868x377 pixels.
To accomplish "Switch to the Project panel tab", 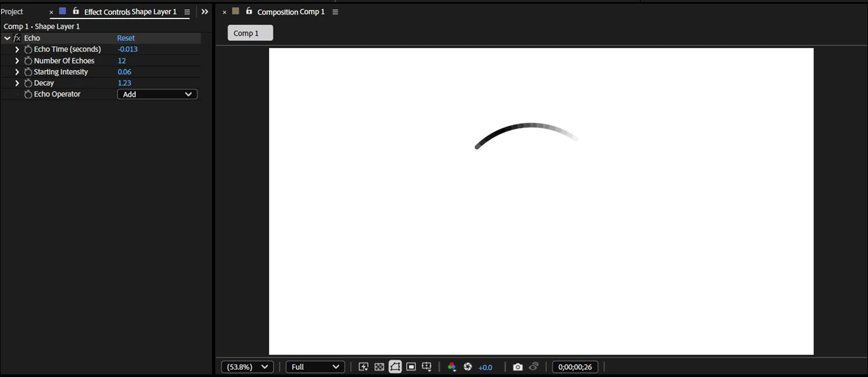I will [12, 12].
